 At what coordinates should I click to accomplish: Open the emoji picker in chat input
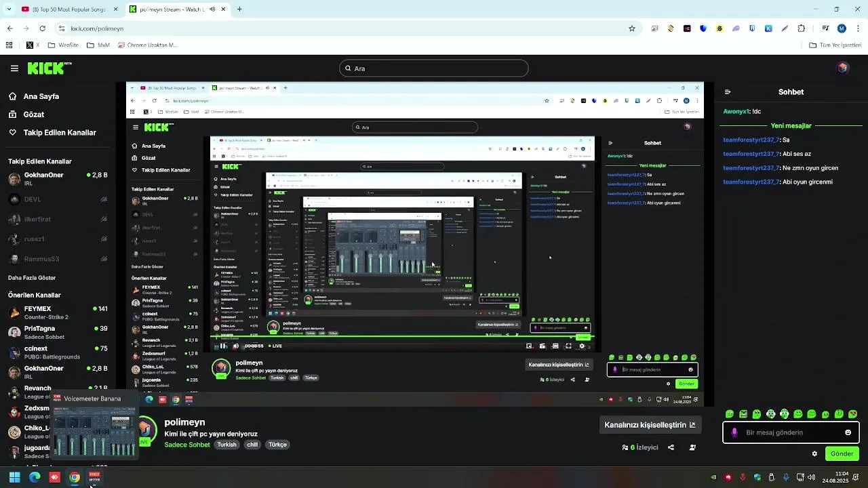tap(848, 432)
